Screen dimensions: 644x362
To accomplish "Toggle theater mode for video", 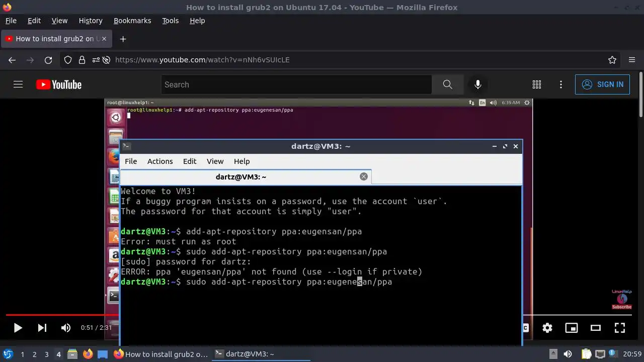I will point(596,328).
